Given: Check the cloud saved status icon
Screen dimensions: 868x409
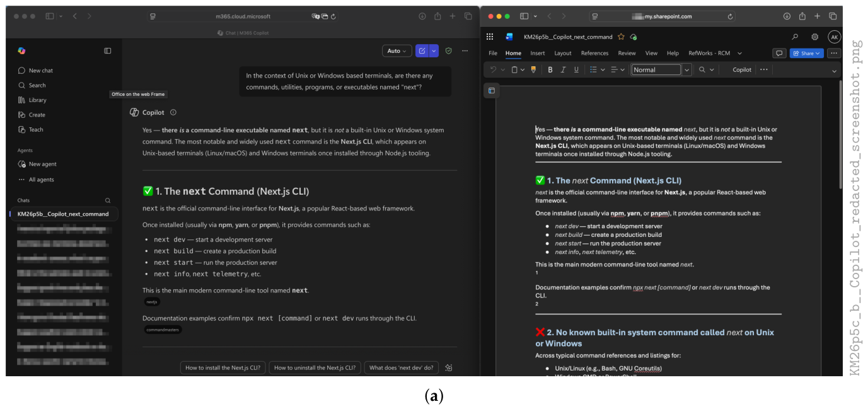Looking at the screenshot, I should pyautogui.click(x=634, y=37).
